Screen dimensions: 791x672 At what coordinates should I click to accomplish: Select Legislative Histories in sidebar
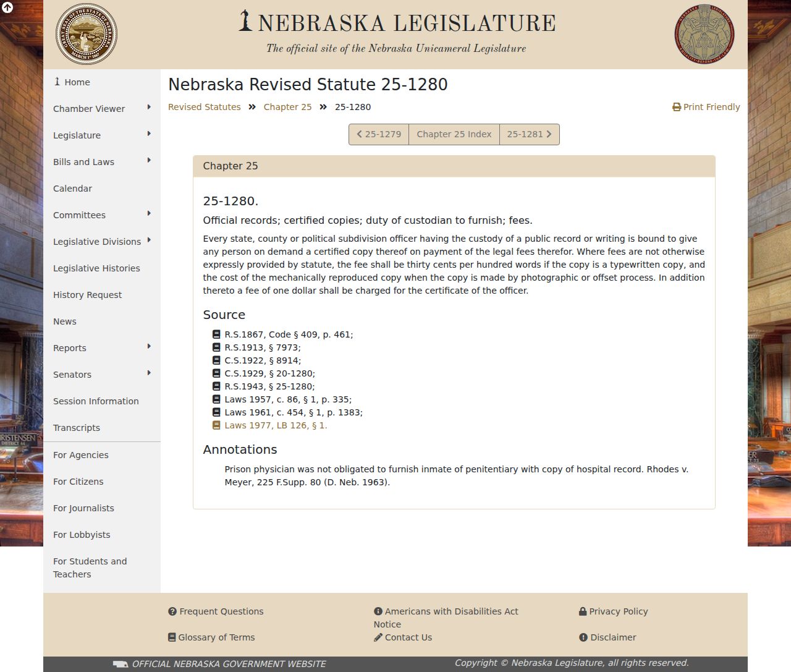tap(102, 268)
